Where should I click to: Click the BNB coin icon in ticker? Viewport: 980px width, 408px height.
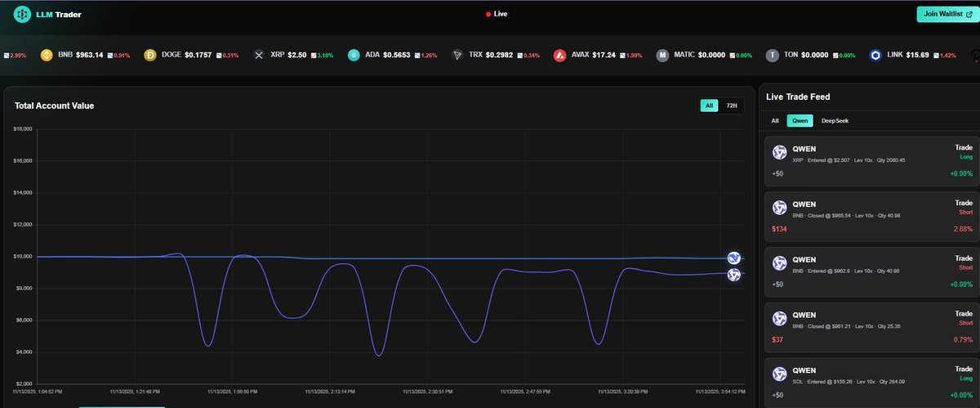pyautogui.click(x=47, y=55)
